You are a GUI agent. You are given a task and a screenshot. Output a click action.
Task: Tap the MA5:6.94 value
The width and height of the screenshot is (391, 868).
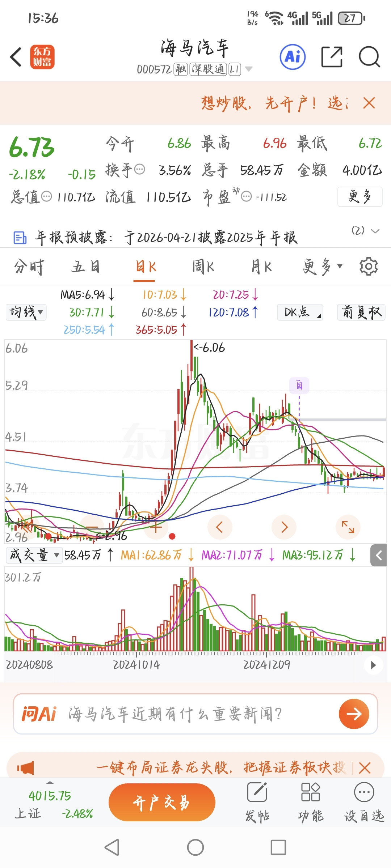click(x=87, y=295)
